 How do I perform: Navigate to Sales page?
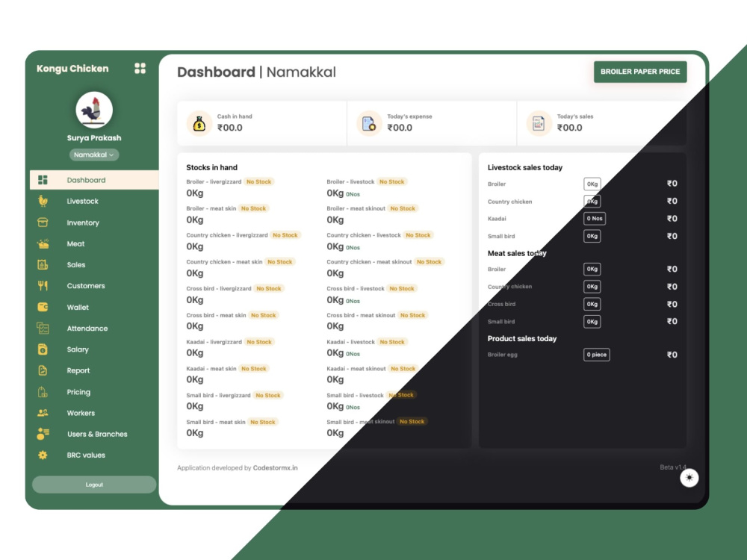(76, 265)
